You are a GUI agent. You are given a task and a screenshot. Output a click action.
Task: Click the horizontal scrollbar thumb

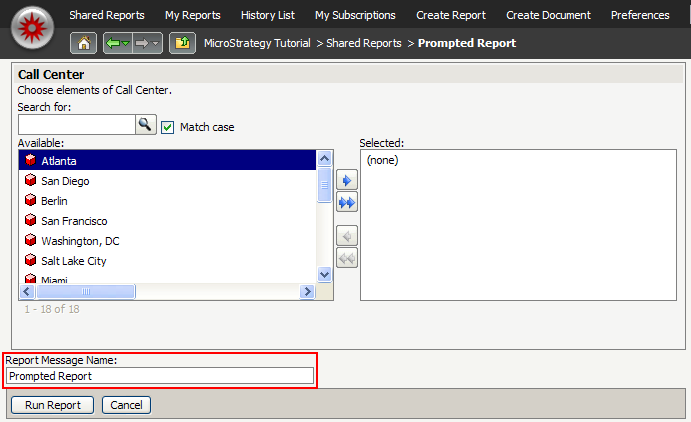pos(86,291)
